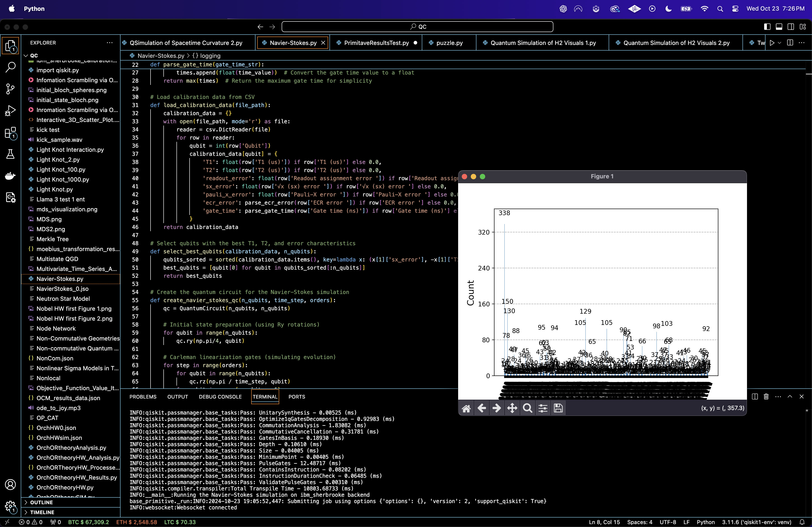Screen dimensions: 812x527
Task: Open the DEBUG CONSOLE panel tab
Action: (x=220, y=397)
